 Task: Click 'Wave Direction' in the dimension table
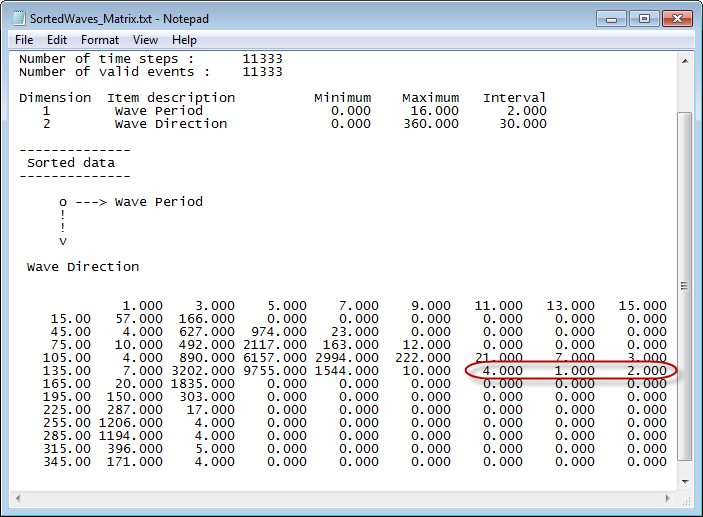coord(171,124)
